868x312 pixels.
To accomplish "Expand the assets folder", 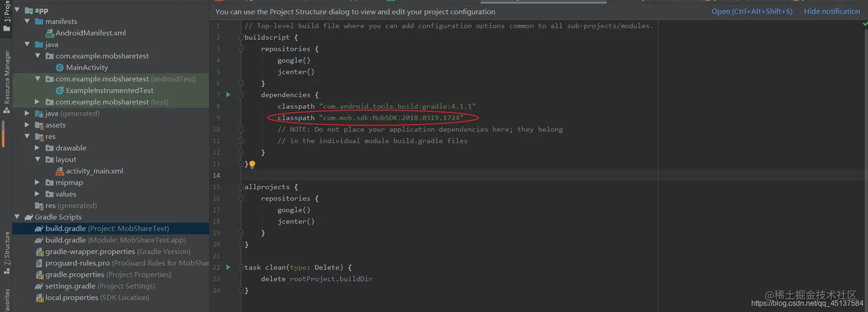I will point(28,125).
